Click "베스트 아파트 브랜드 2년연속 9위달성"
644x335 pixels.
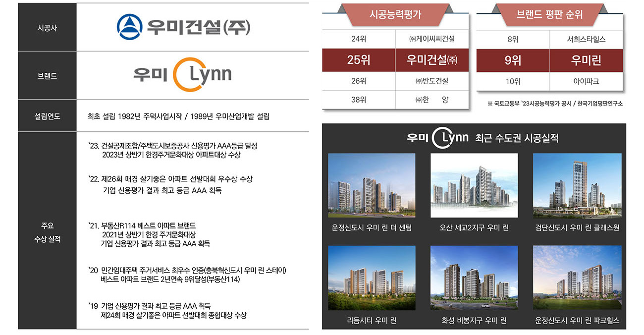pos(154,279)
